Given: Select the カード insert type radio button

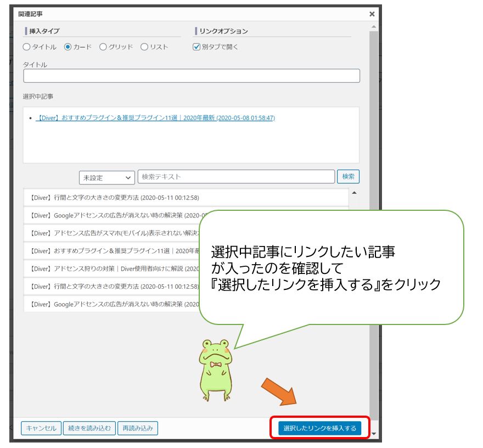Looking at the screenshot, I should coord(68,47).
